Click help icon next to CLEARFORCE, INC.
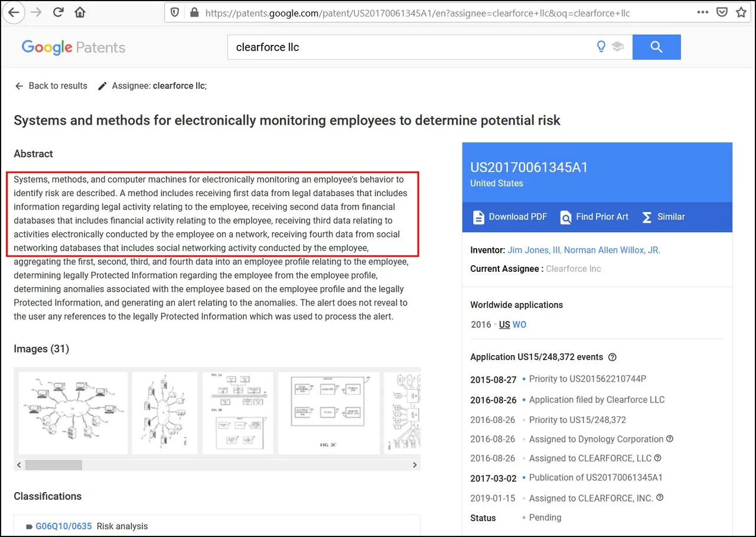Viewport: 756px width, 537px height. click(x=660, y=497)
